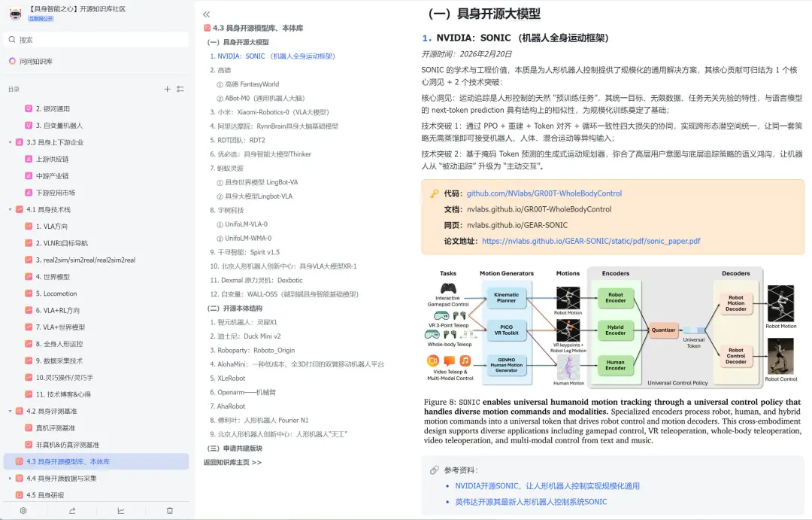Click the trash icon in bottom toolbar
Screen dimensions: 812x520
(x=170, y=511)
